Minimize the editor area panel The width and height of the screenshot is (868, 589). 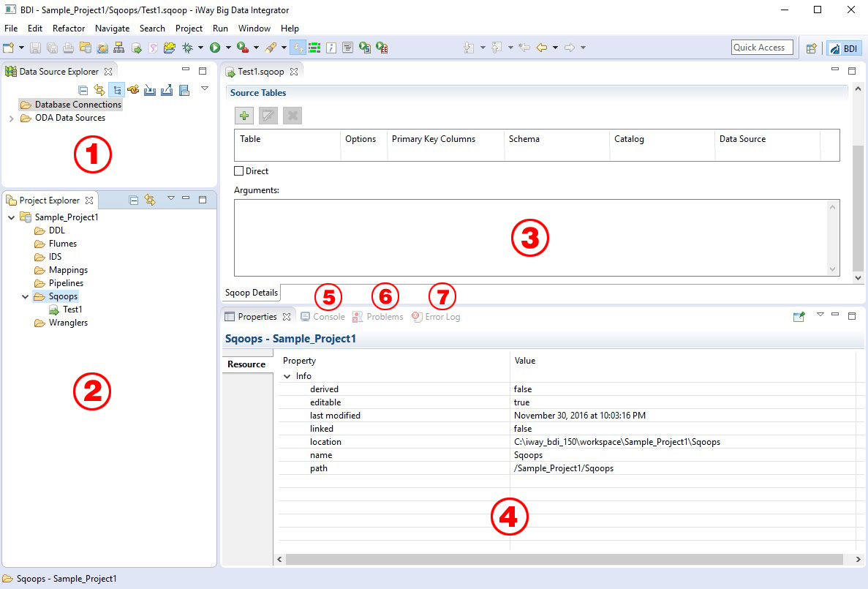[835, 70]
